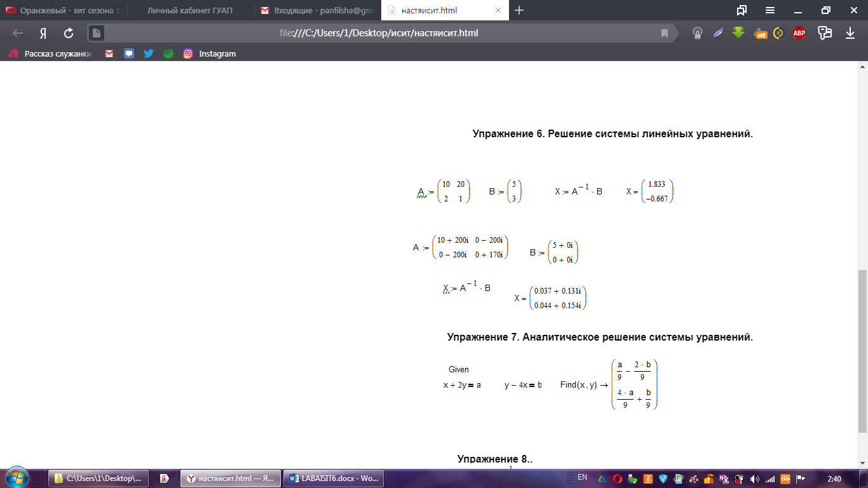The width and height of the screenshot is (868, 488).
Task: Click the purple feather extension icon
Action: tap(717, 33)
